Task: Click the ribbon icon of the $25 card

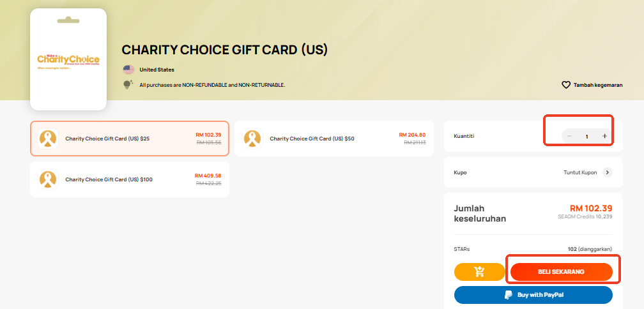Action: point(48,139)
